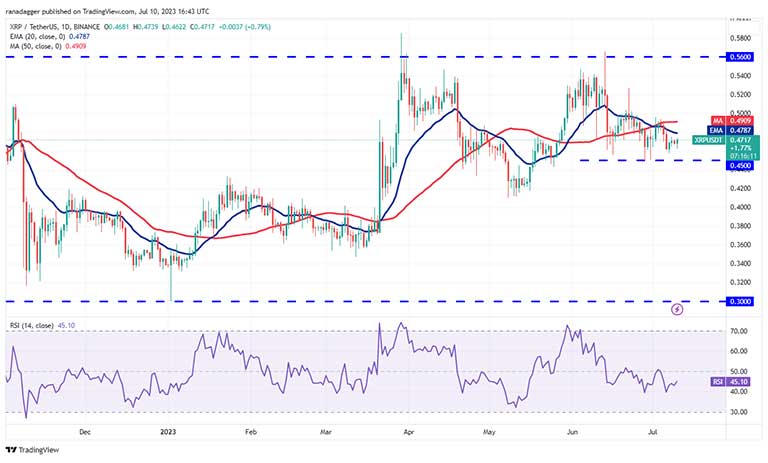768x463 pixels.
Task: Click the 2023 label on time axis
Action: coord(168,432)
